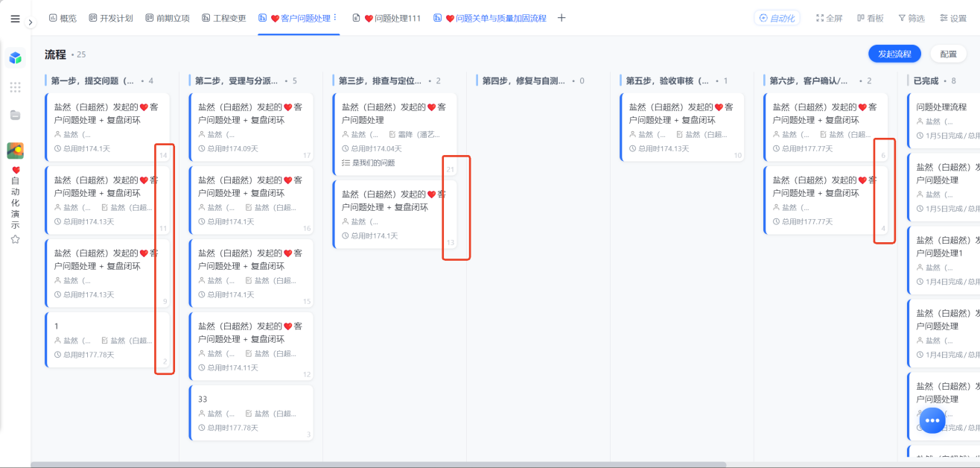Switch to the 开发计划 tab
Image resolution: width=980 pixels, height=468 pixels.
pos(110,18)
